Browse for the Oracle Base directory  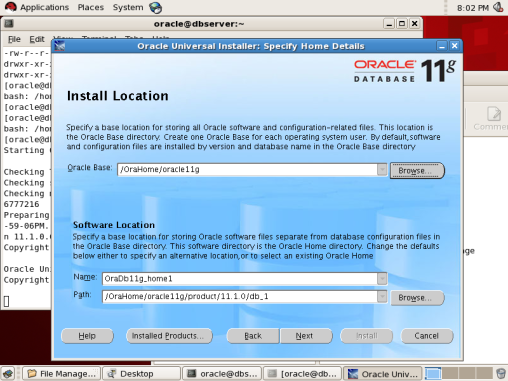(x=417, y=171)
